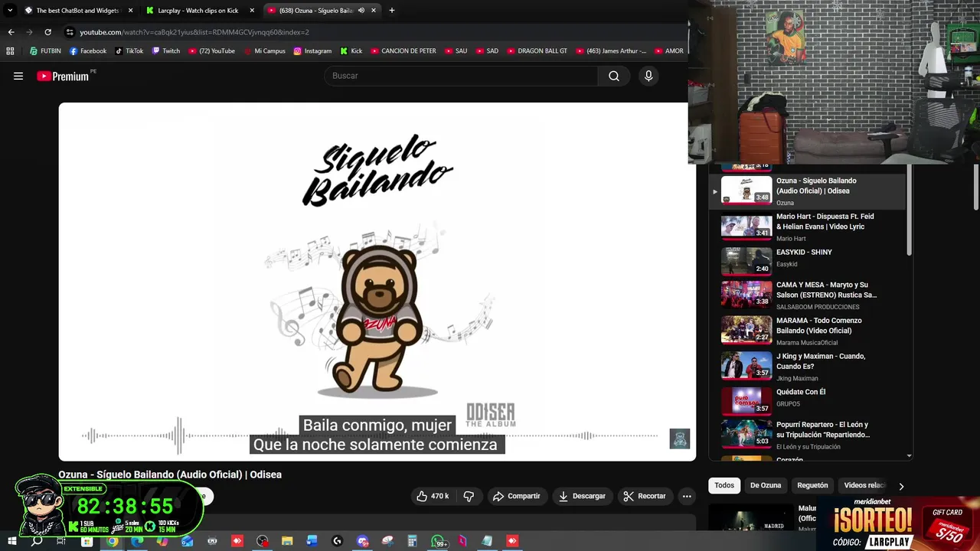This screenshot has width=980, height=551.
Task: Open a new browser tab
Action: point(392,11)
